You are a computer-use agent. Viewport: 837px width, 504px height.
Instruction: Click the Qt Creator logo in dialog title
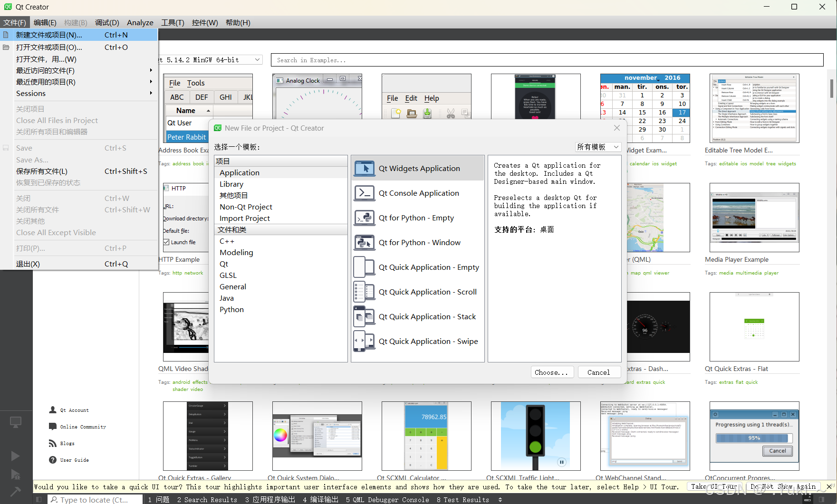(218, 128)
